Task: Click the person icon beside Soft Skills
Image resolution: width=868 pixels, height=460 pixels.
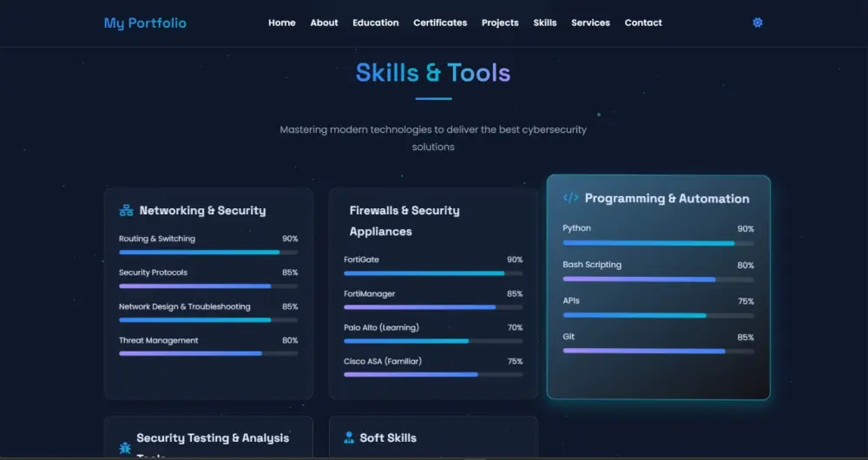Action: pos(349,437)
